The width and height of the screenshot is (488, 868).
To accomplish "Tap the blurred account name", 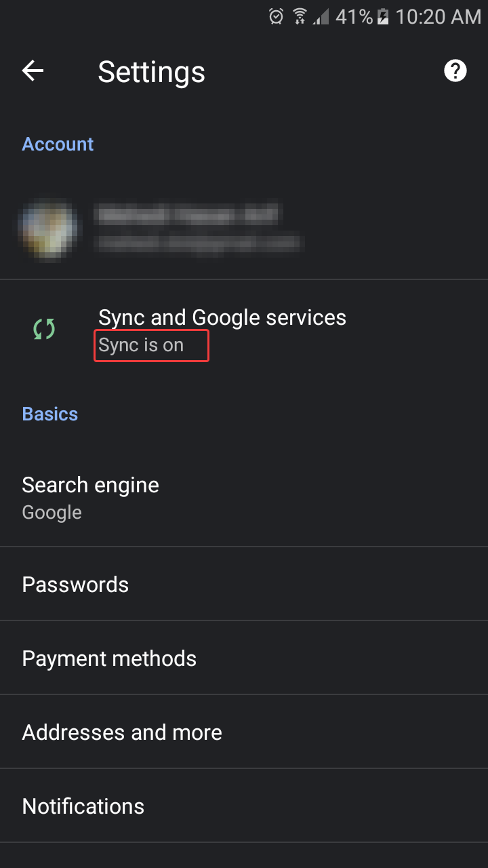I will 187,214.
